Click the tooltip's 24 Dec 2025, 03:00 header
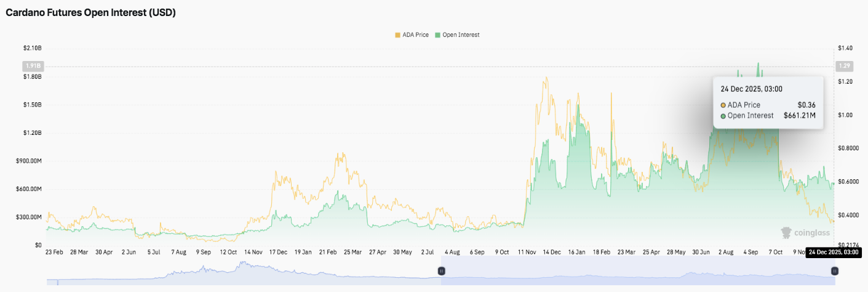This screenshot has width=868, height=292. coord(751,89)
